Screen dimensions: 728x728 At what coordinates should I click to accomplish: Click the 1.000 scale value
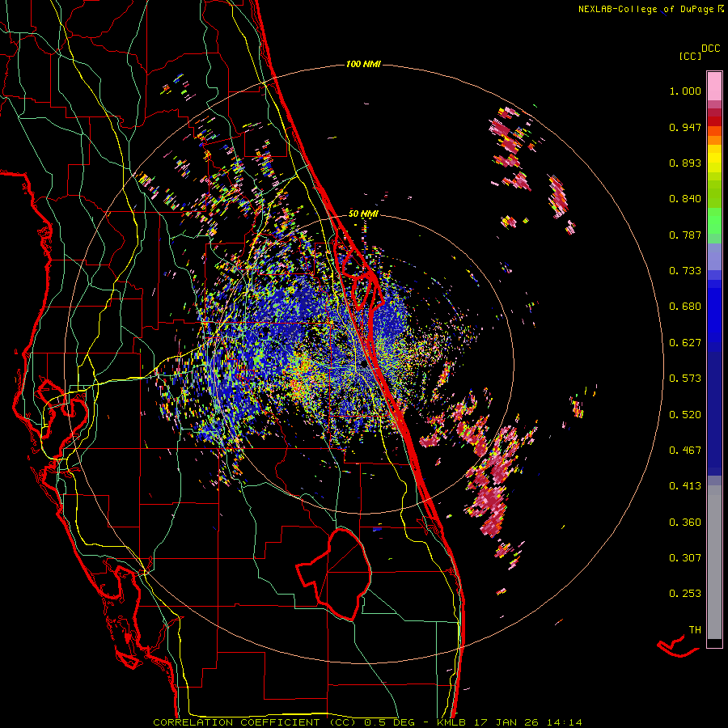685,91
